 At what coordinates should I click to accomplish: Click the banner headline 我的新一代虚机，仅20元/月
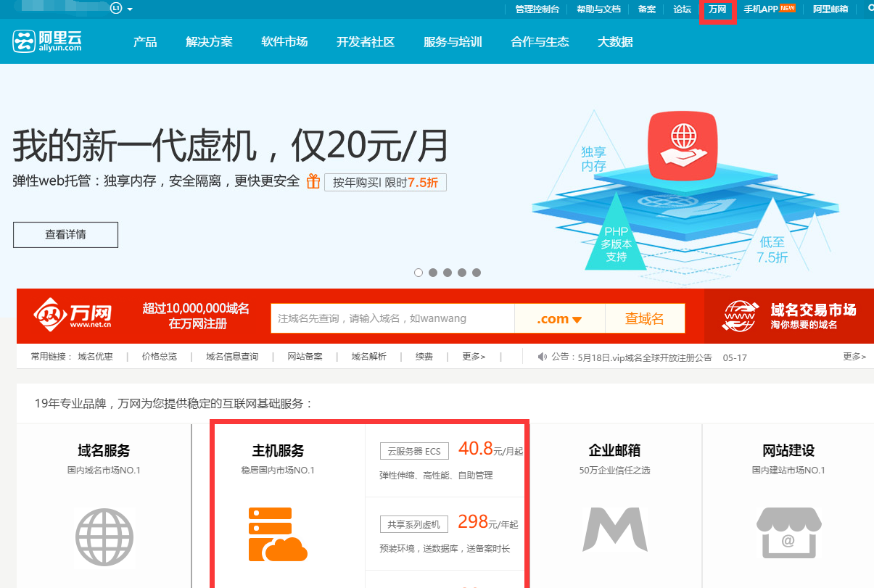tap(231, 146)
